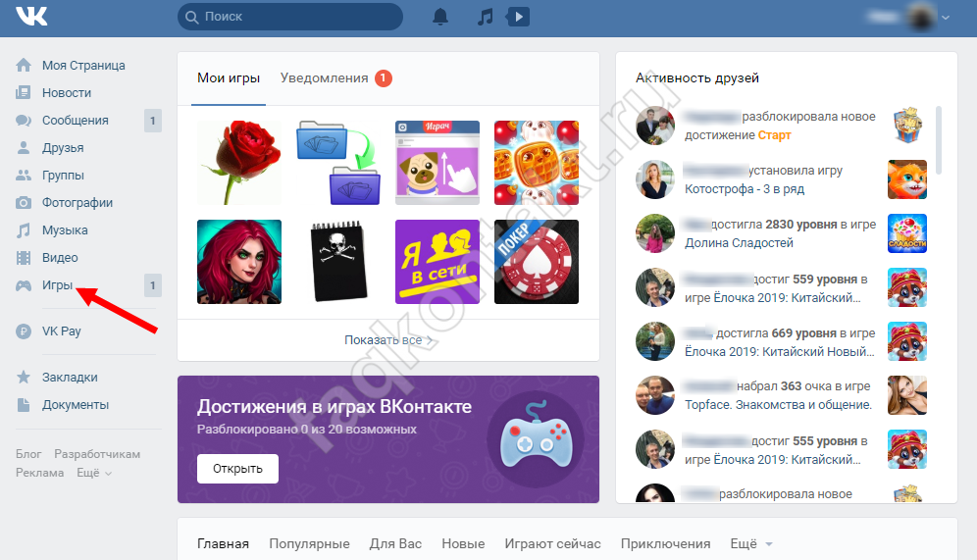The width and height of the screenshot is (977, 560).
Task: Click the Уведомления red counter badge
Action: point(384,78)
